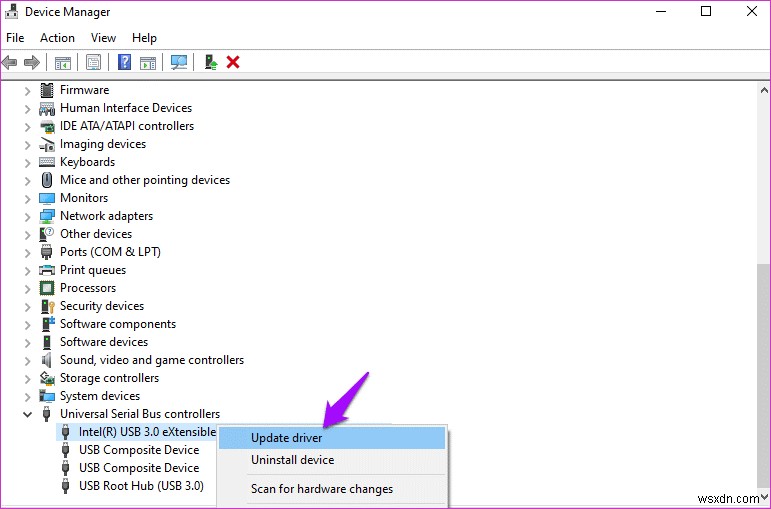Open the Help menu
Image resolution: width=771 pixels, height=509 pixels.
pyautogui.click(x=144, y=38)
